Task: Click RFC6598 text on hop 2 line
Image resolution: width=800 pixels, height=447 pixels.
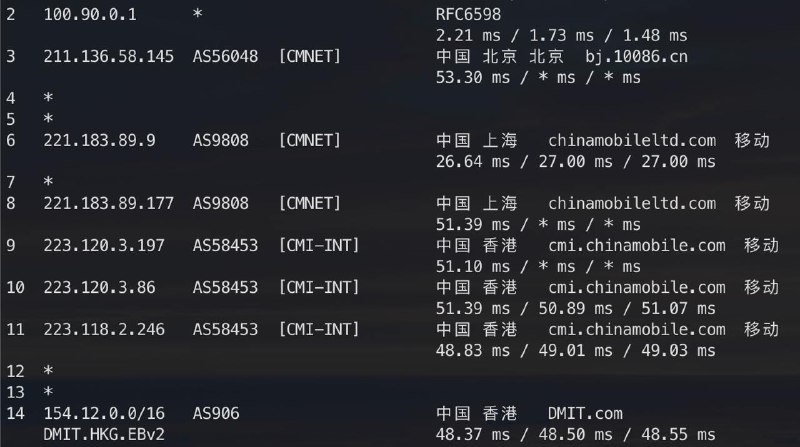Action: 468,14
